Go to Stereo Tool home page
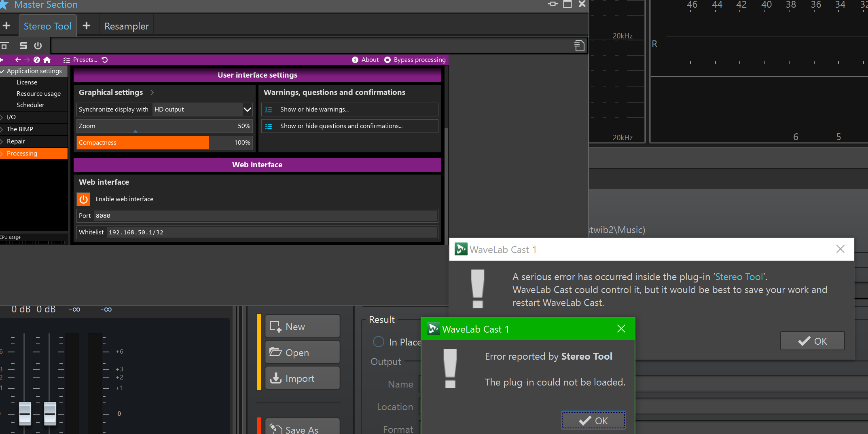This screenshot has width=868, height=434. click(x=47, y=60)
